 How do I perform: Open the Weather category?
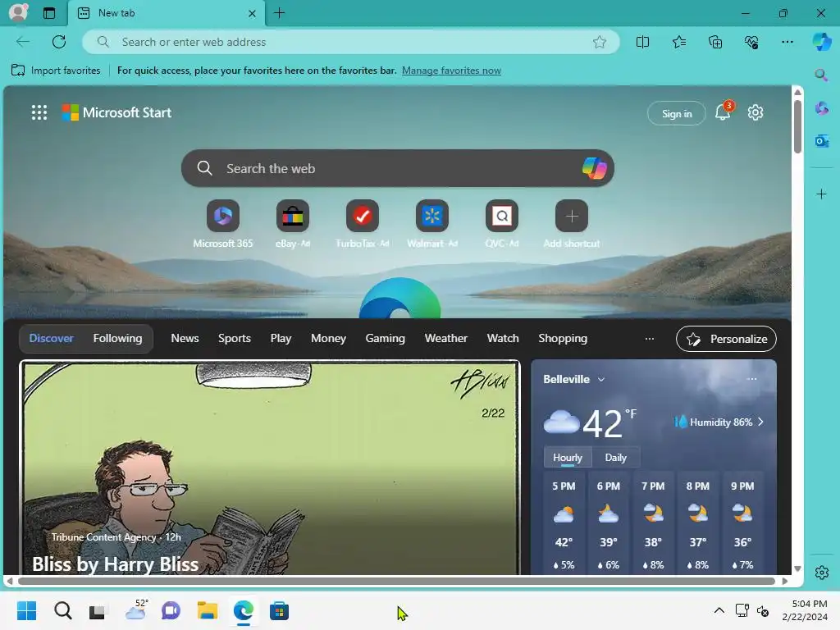[x=445, y=338]
